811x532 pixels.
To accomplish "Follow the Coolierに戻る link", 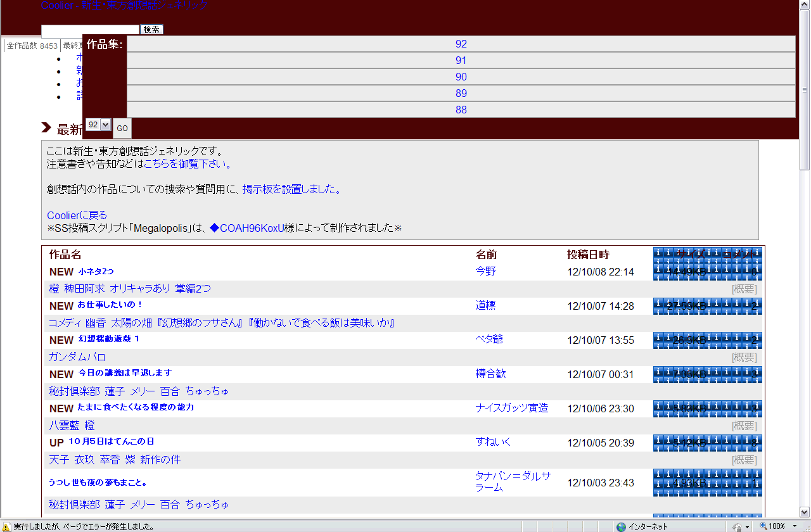I will click(77, 215).
